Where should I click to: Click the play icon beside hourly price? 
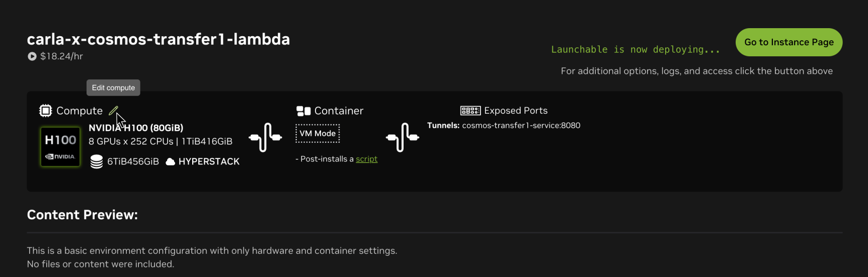pos(32,56)
